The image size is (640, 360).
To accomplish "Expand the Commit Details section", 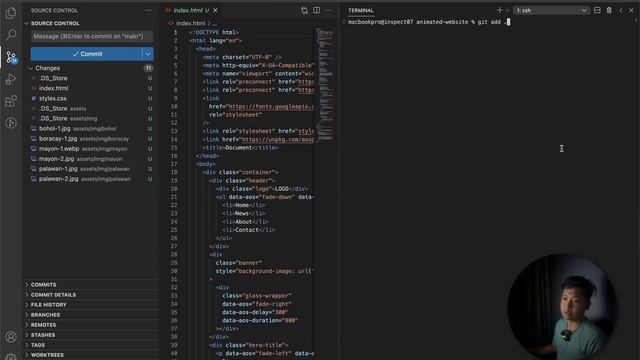I will coord(53,295).
